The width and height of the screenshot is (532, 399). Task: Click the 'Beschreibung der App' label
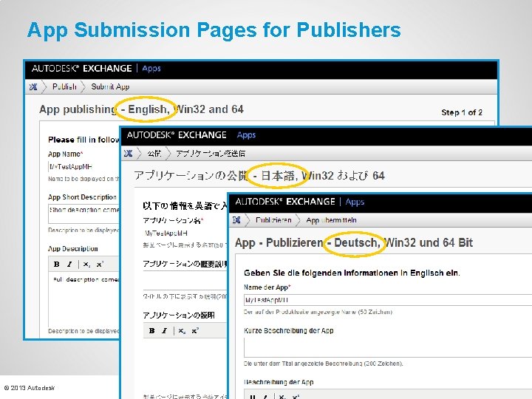(279, 382)
